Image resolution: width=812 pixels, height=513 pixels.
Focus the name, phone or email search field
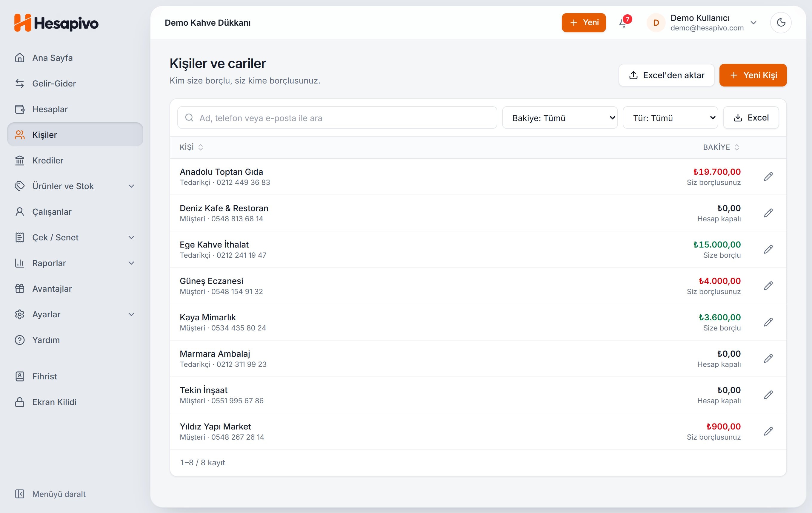(x=337, y=118)
